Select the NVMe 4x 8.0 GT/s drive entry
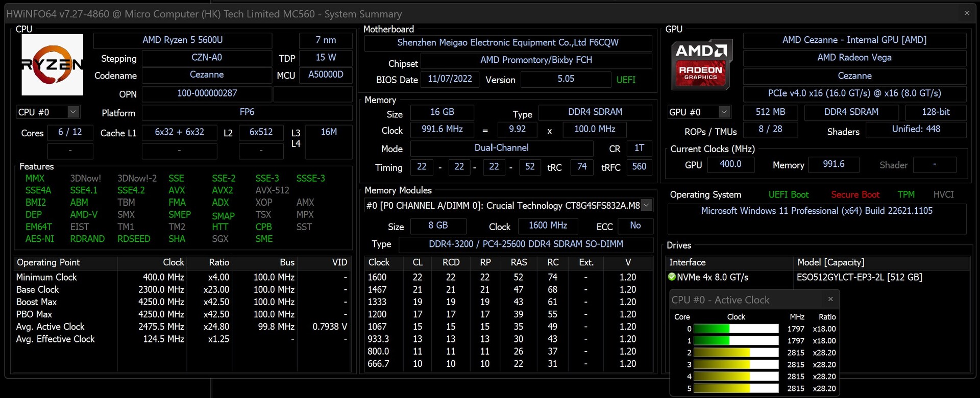 712,277
